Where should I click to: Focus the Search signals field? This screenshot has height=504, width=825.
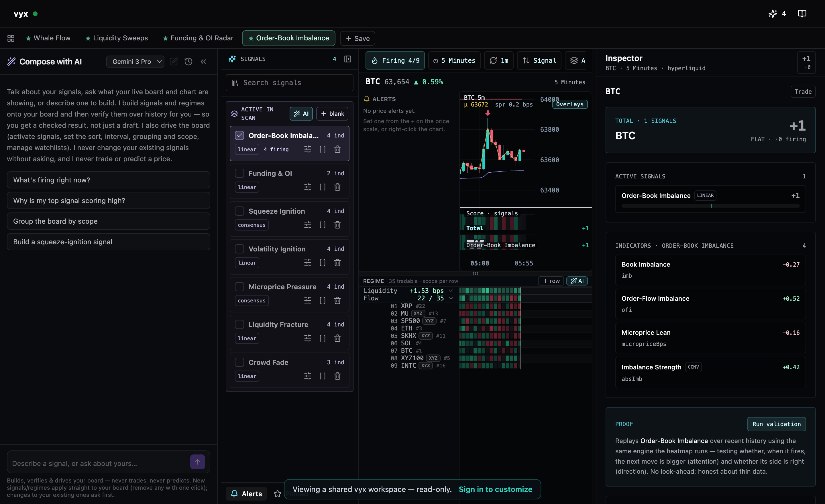(x=290, y=83)
